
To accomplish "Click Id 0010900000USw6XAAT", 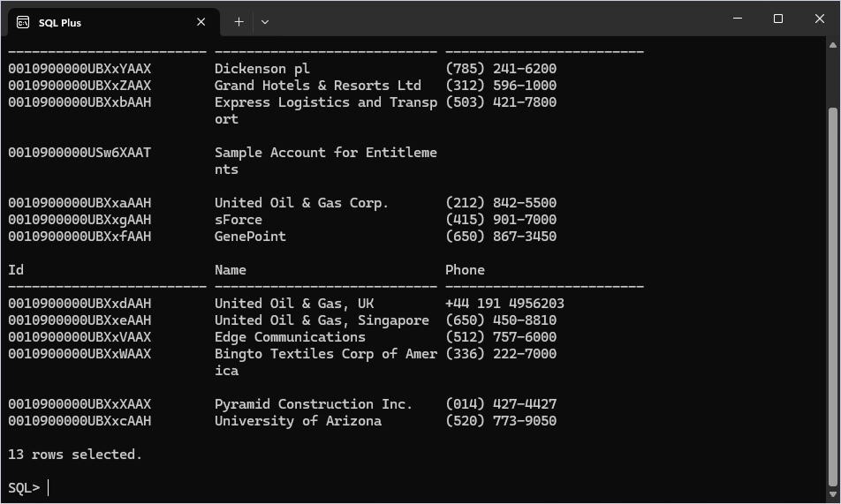I will [x=80, y=153].
